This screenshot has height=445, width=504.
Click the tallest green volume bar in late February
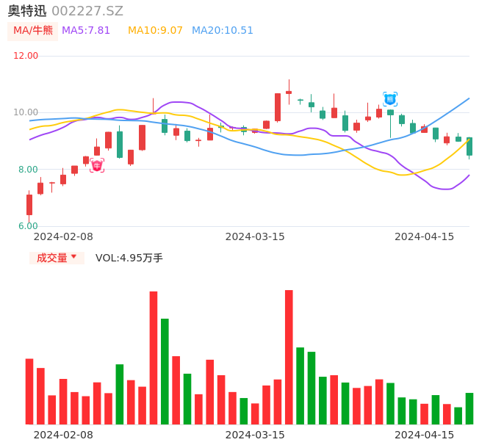pyautogui.click(x=165, y=371)
